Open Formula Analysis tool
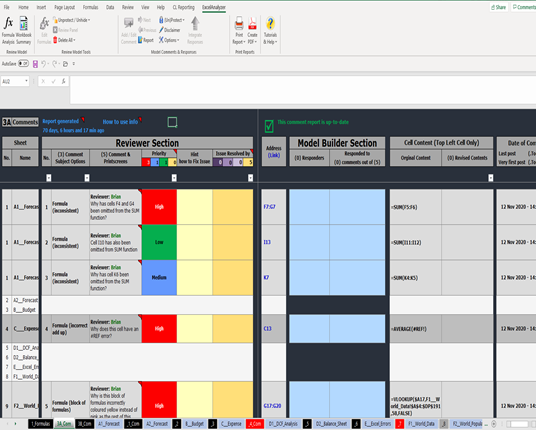Viewport: 536px width, 430px height. coord(8,31)
